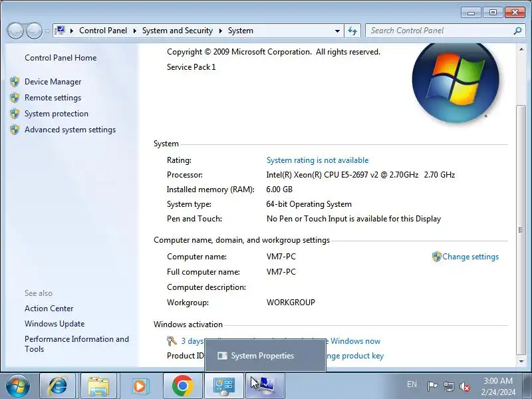Viewport: 532px width, 399px height.
Task: Click the EN language indicator
Action: 412,384
